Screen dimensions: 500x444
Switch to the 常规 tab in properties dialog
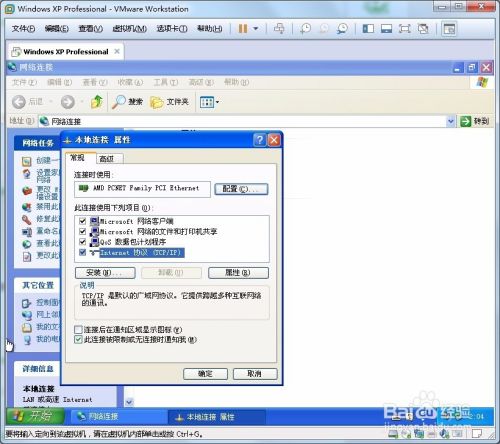tap(77, 158)
